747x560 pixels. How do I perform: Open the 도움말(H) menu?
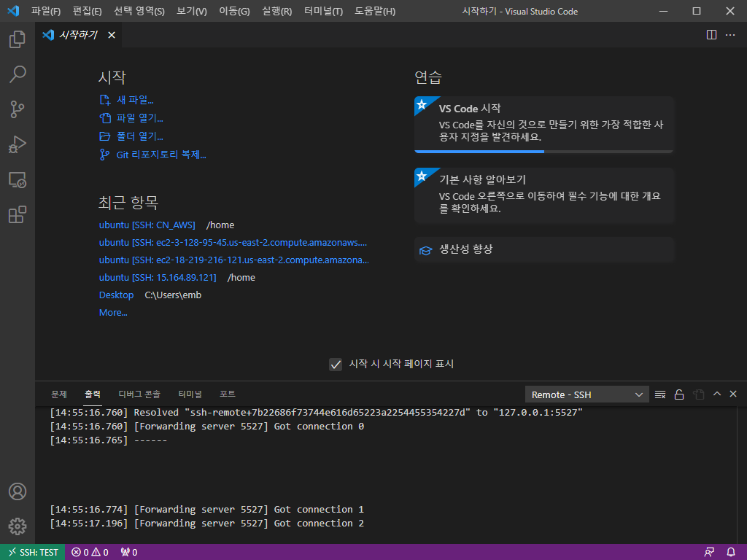click(x=375, y=11)
